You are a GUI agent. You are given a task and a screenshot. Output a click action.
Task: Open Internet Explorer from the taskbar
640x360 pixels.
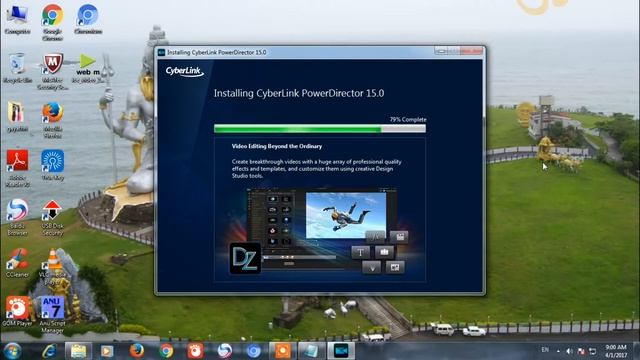pyautogui.click(x=49, y=351)
